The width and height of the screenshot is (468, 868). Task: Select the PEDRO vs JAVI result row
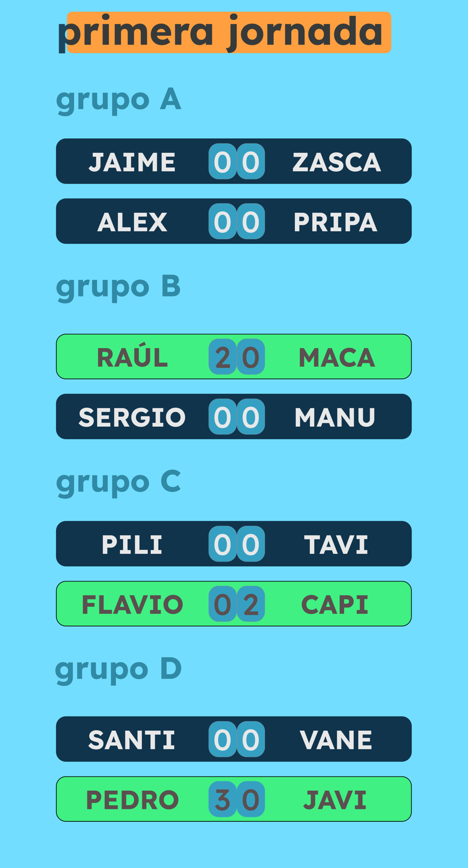[234, 799]
